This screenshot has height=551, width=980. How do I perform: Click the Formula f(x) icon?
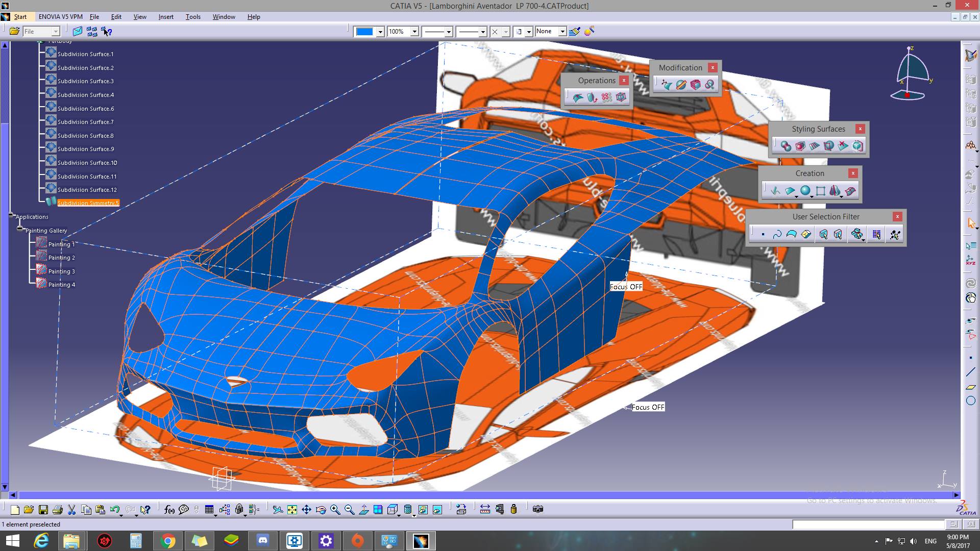coord(169,509)
